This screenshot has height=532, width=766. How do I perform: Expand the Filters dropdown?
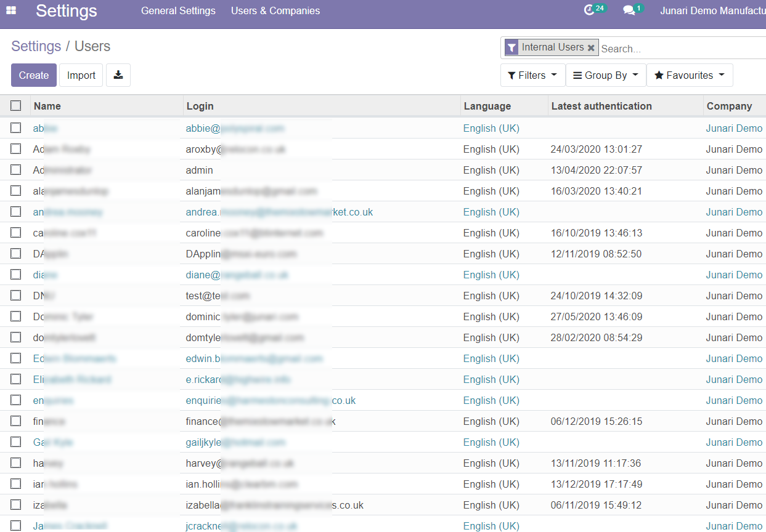532,75
